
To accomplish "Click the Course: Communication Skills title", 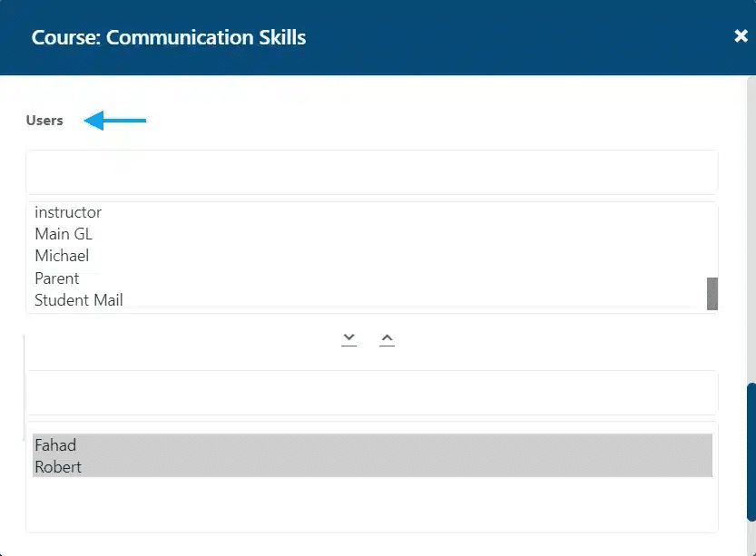I will [x=169, y=37].
